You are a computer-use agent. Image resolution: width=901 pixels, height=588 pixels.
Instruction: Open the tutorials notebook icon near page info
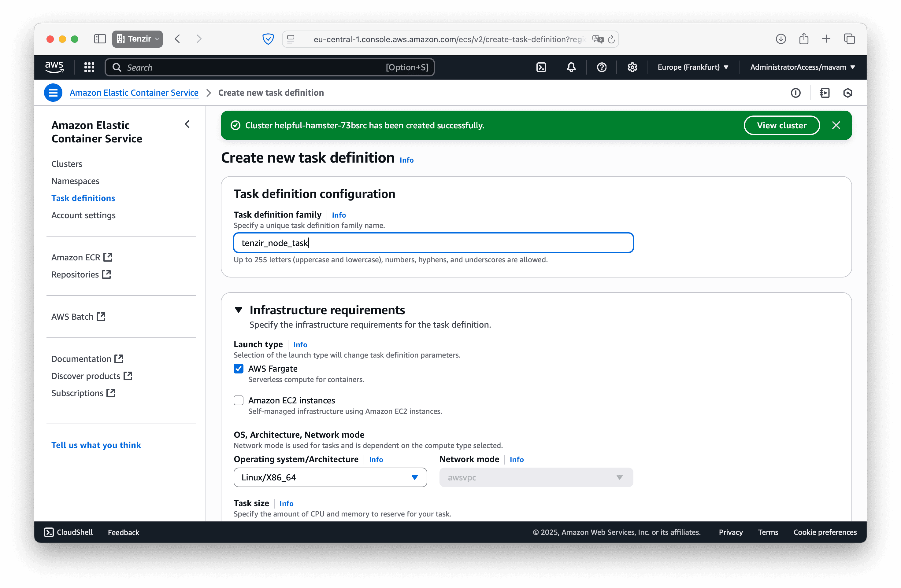click(x=825, y=93)
